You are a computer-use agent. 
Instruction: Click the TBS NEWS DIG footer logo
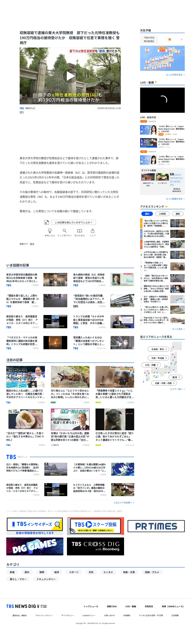point(26,606)
